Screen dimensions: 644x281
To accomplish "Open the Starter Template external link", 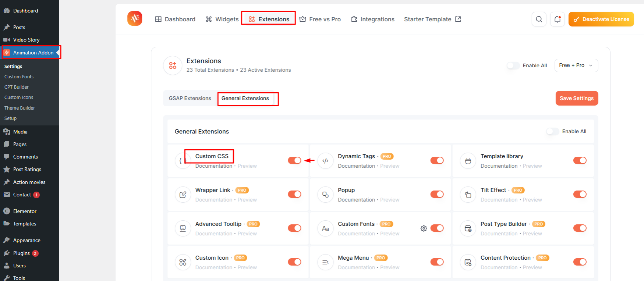I will tap(432, 19).
